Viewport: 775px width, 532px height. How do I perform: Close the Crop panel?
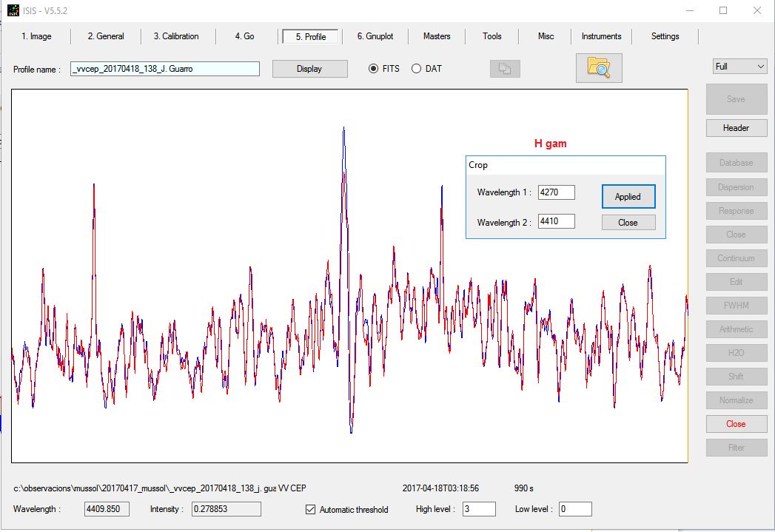click(628, 223)
